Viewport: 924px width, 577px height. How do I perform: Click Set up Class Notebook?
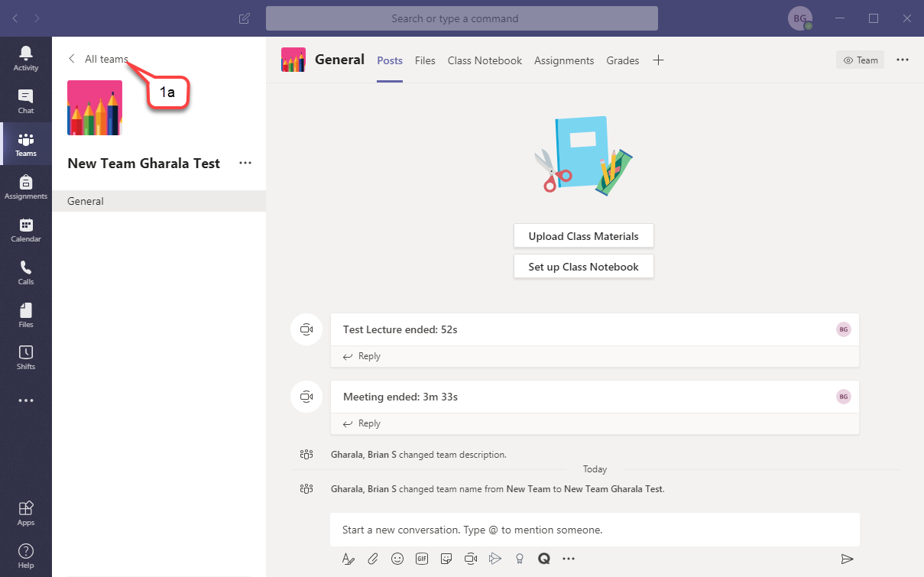584,267
